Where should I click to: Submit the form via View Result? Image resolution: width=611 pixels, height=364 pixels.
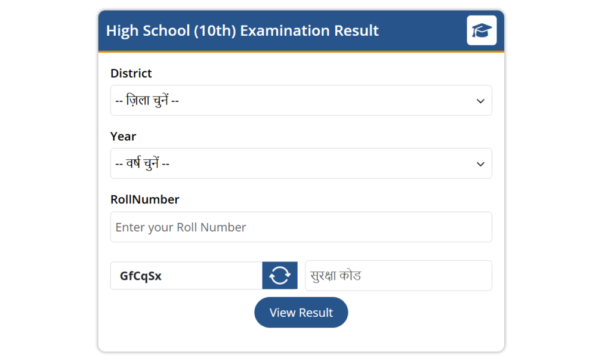(301, 312)
